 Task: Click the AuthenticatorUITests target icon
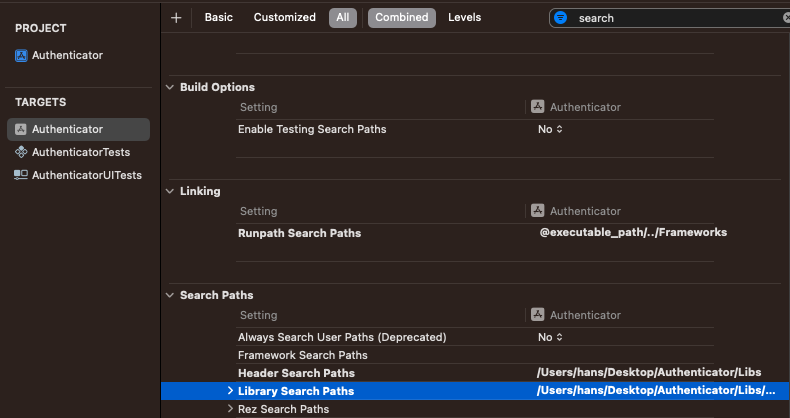pyautogui.click(x=21, y=175)
